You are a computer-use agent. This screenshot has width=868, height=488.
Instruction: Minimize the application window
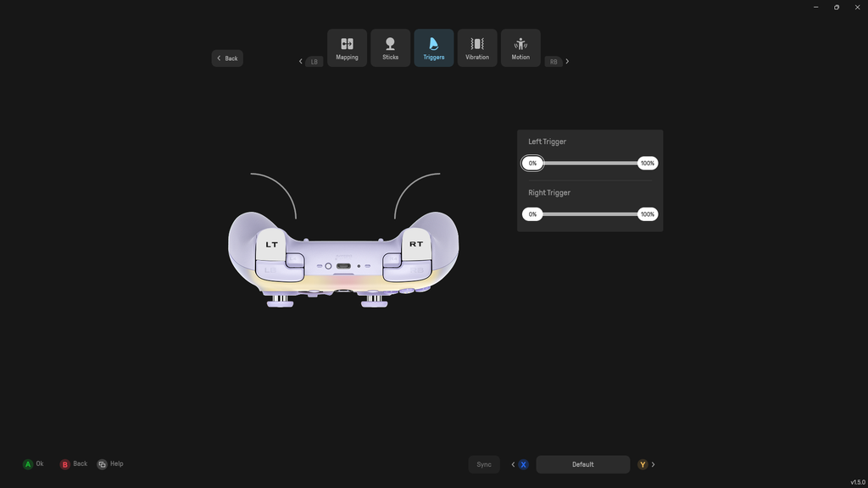tap(816, 7)
